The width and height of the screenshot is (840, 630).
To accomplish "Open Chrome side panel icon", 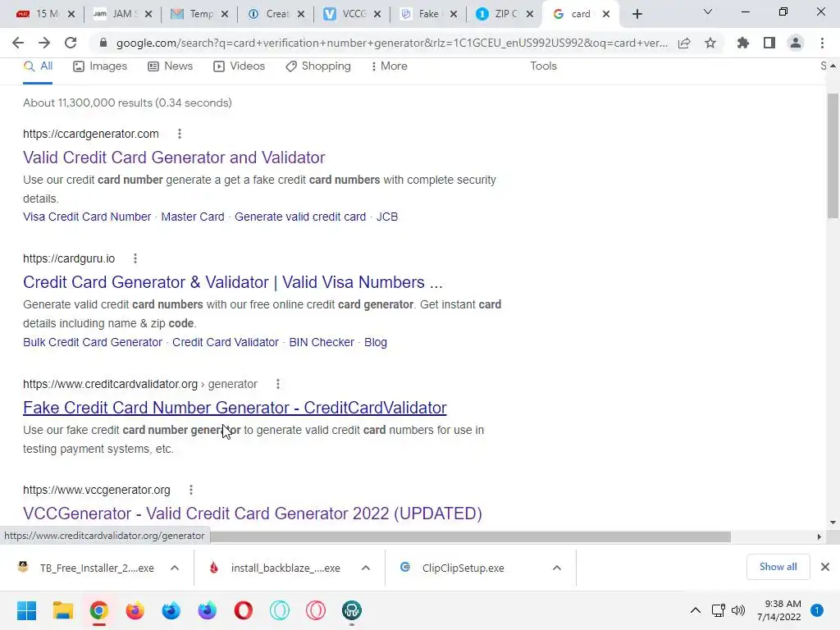I will [x=769, y=43].
